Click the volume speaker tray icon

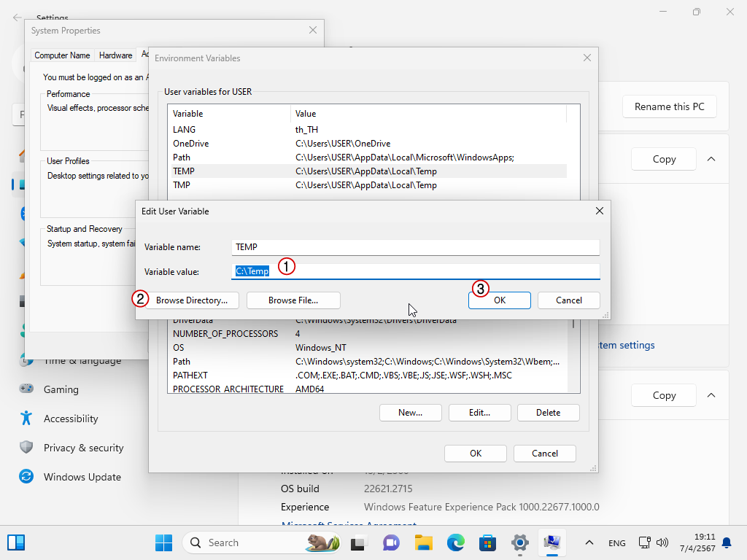[662, 542]
